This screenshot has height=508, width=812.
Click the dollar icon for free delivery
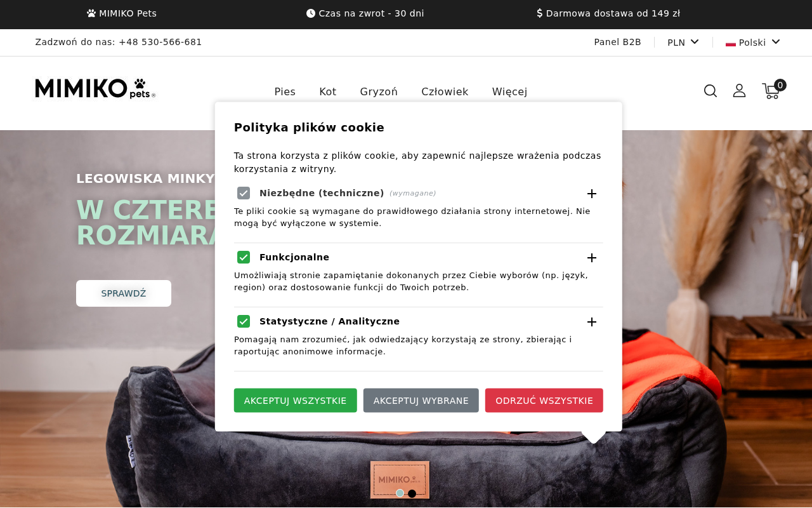click(x=540, y=13)
